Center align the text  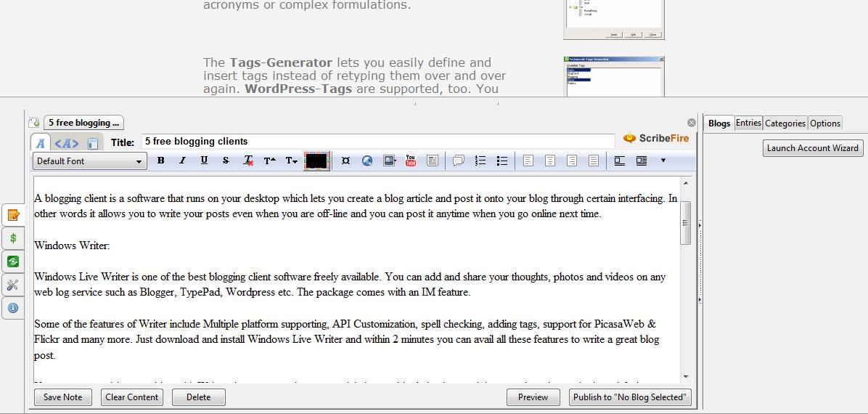(x=549, y=161)
